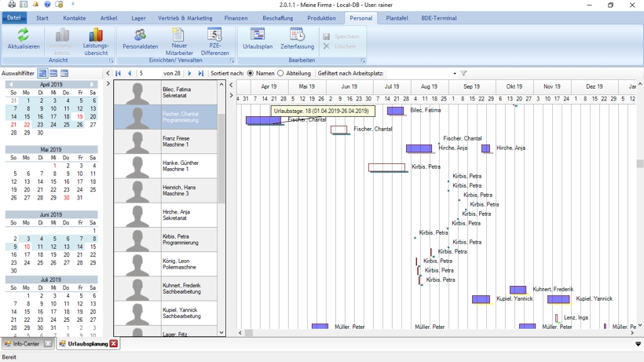Expand the calendar panel with the right chevron
This screenshot has height=362, width=644.
(x=108, y=84)
